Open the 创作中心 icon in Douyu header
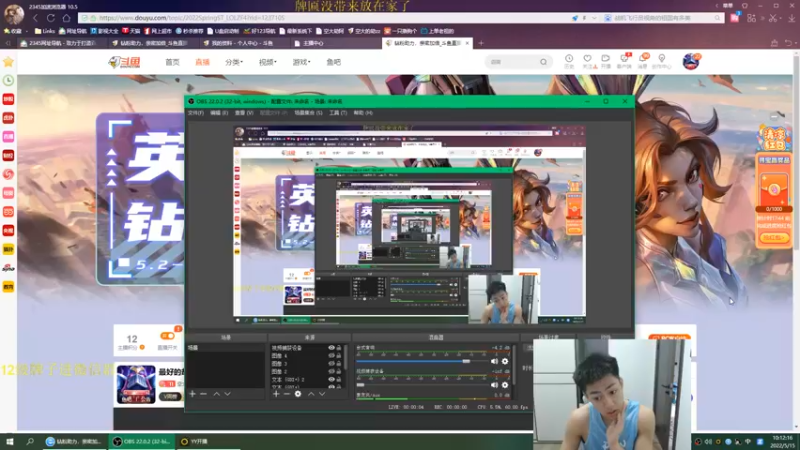 tap(662, 61)
